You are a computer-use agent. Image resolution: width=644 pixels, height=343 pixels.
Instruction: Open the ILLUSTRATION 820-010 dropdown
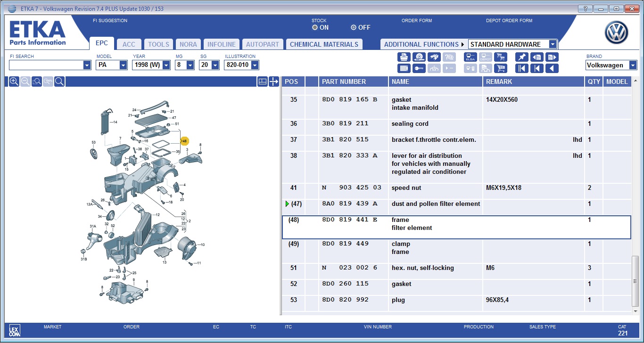[255, 65]
